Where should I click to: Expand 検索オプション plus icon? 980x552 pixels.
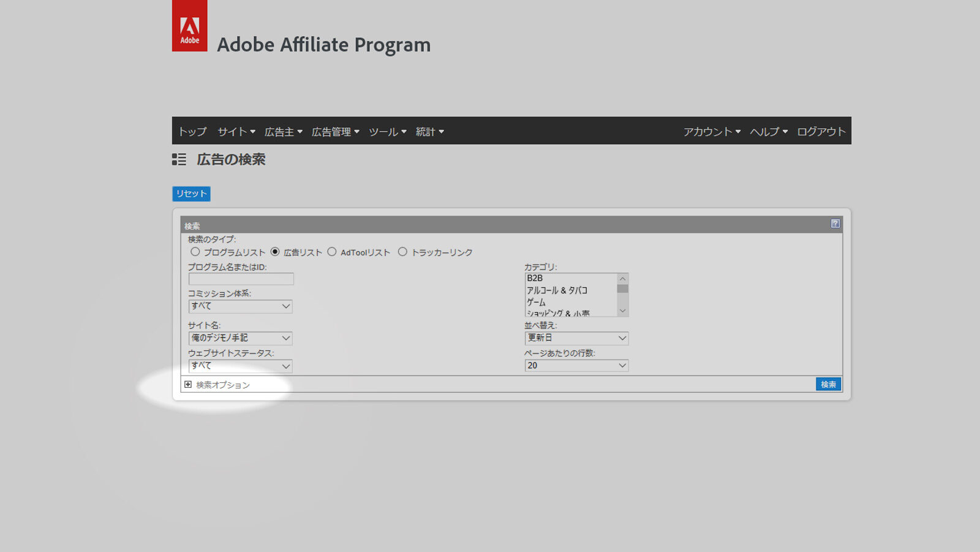click(188, 384)
